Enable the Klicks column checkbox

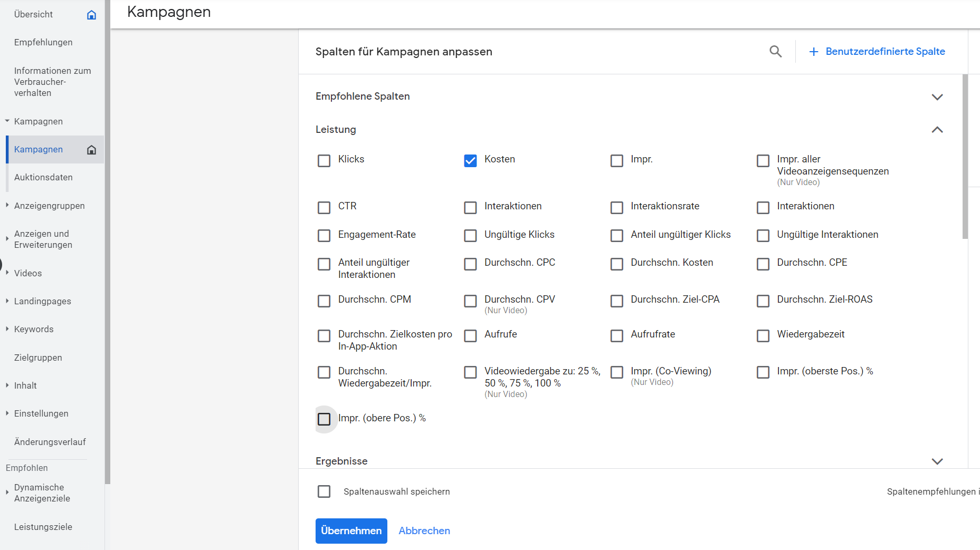pyautogui.click(x=324, y=161)
